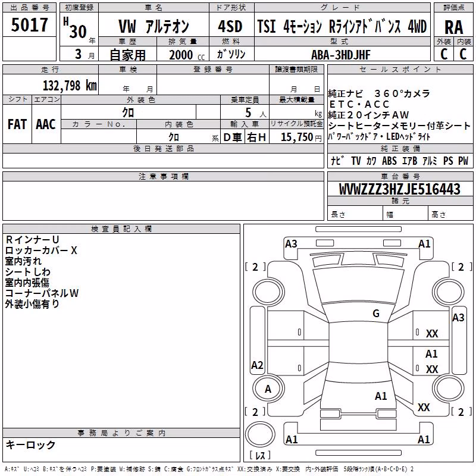This screenshot has width=476, height=476.
Task: Select the recycle deposit 15,750円
Action: [301, 137]
